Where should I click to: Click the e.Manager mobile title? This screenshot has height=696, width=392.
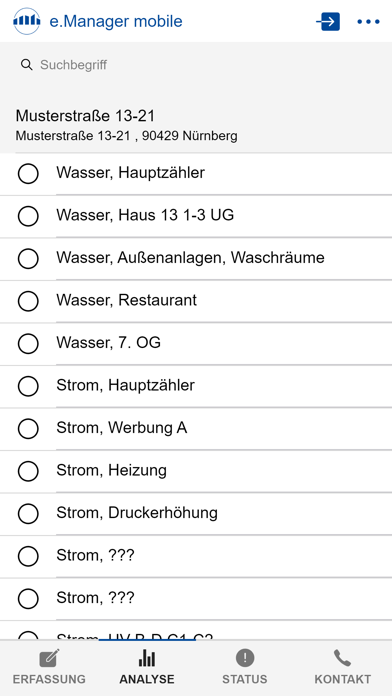click(115, 21)
